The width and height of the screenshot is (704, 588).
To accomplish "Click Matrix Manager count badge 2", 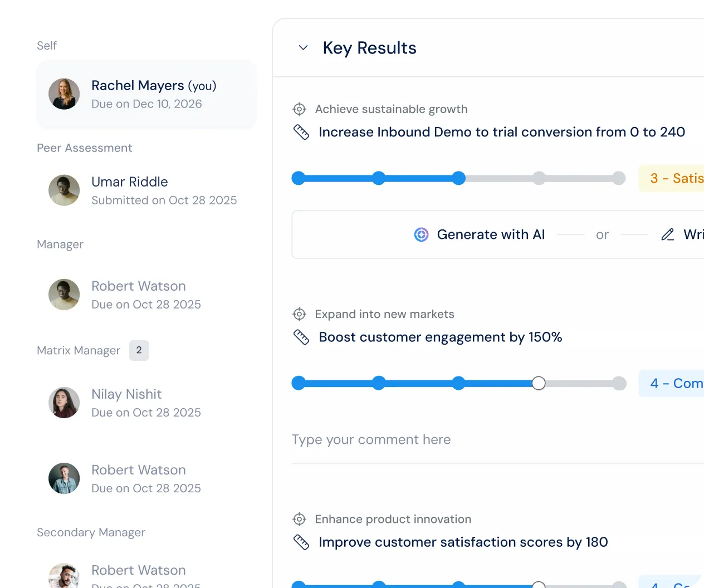I will (139, 350).
